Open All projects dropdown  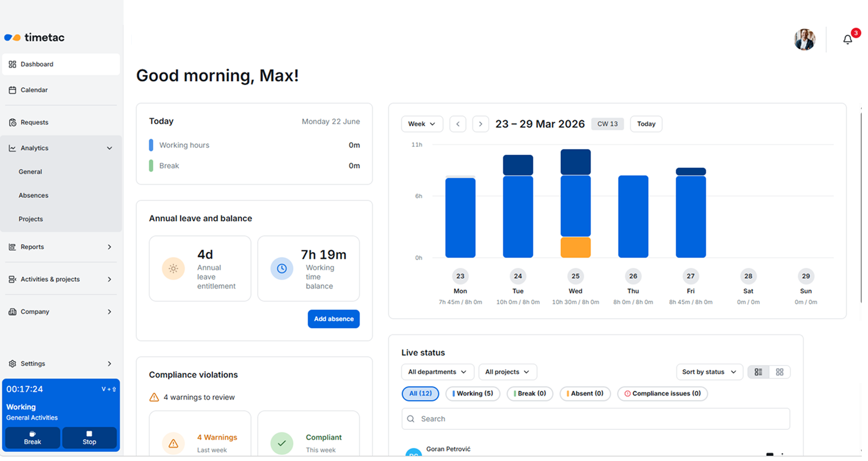pyautogui.click(x=508, y=372)
